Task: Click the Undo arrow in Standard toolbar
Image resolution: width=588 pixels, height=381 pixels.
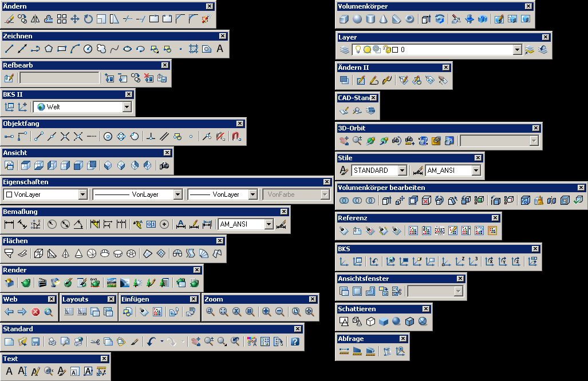Action: 151,342
